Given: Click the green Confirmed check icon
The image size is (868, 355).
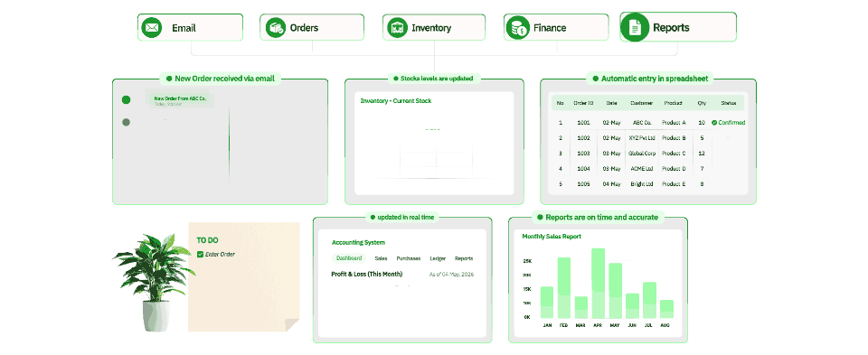Looking at the screenshot, I should click(x=714, y=123).
